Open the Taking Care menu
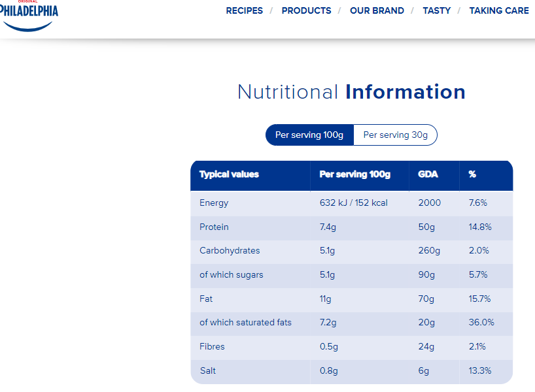This screenshot has width=535, height=392. point(499,10)
